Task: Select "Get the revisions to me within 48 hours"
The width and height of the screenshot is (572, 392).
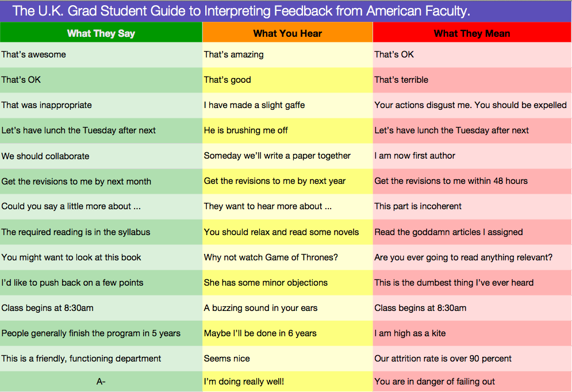Action: coord(451,181)
